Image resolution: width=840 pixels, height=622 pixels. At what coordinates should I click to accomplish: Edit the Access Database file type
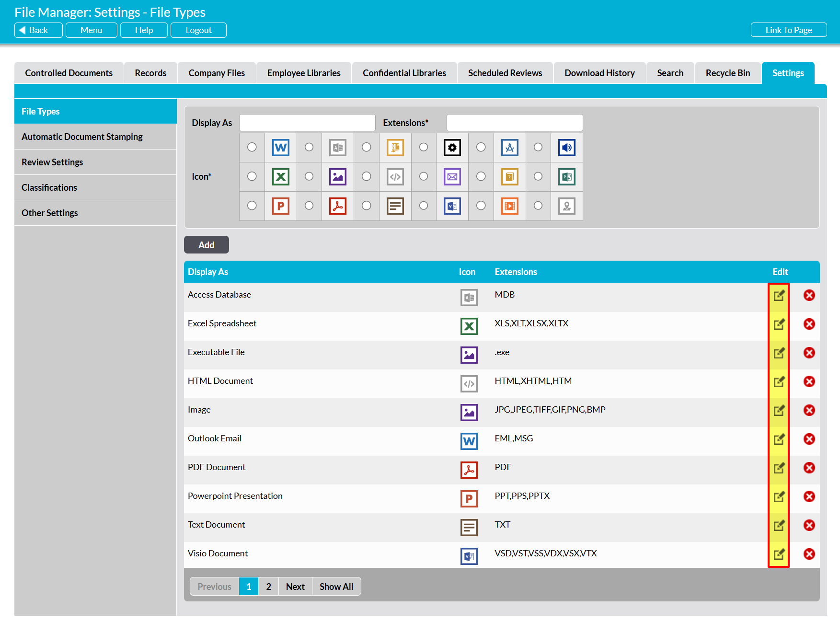coord(779,295)
